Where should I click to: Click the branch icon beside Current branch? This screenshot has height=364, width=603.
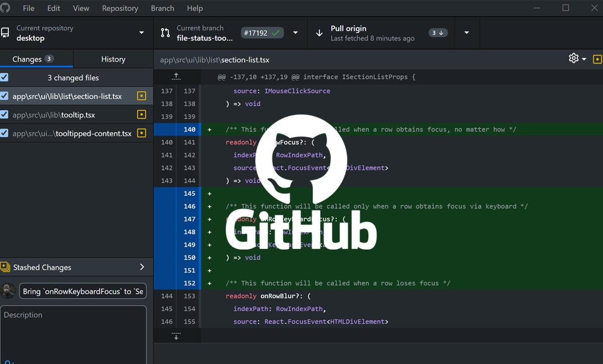click(165, 33)
